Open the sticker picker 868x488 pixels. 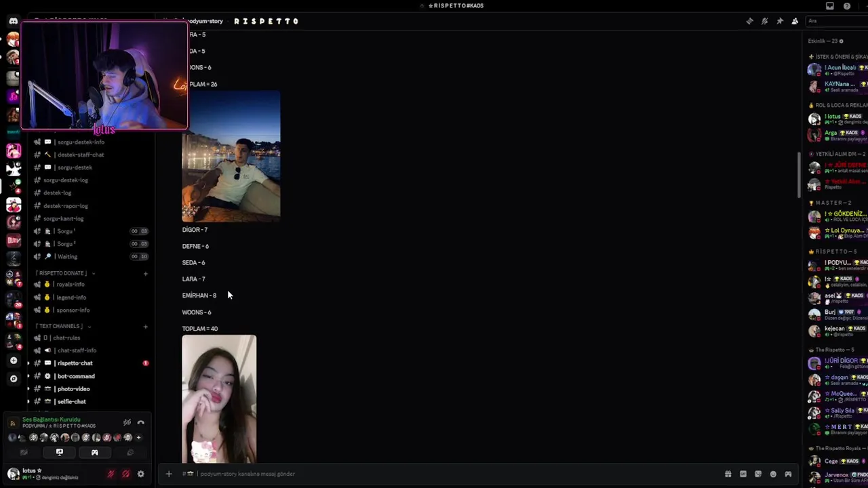coord(758,474)
